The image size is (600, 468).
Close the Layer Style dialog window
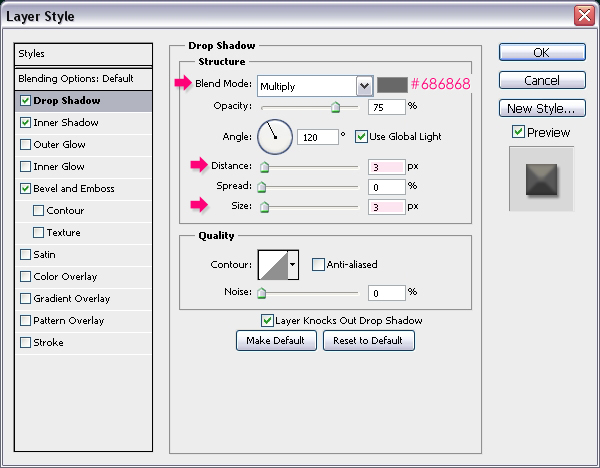click(583, 16)
